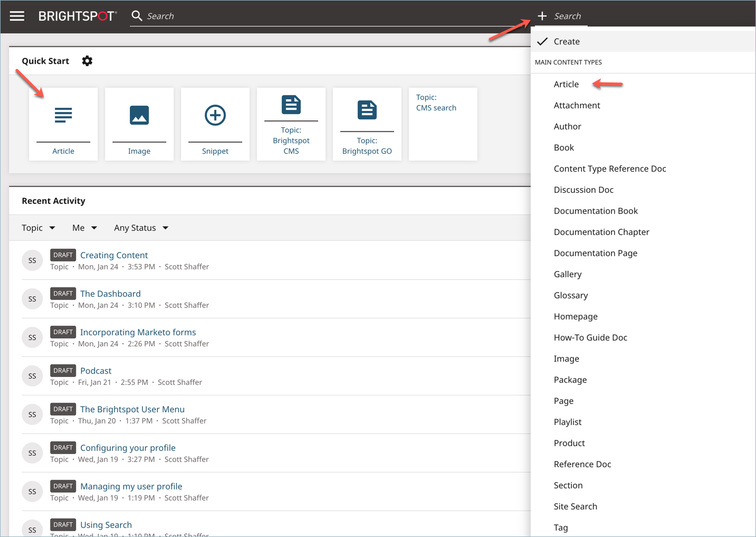
Task: Choose Gallery from content types
Action: 568,274
